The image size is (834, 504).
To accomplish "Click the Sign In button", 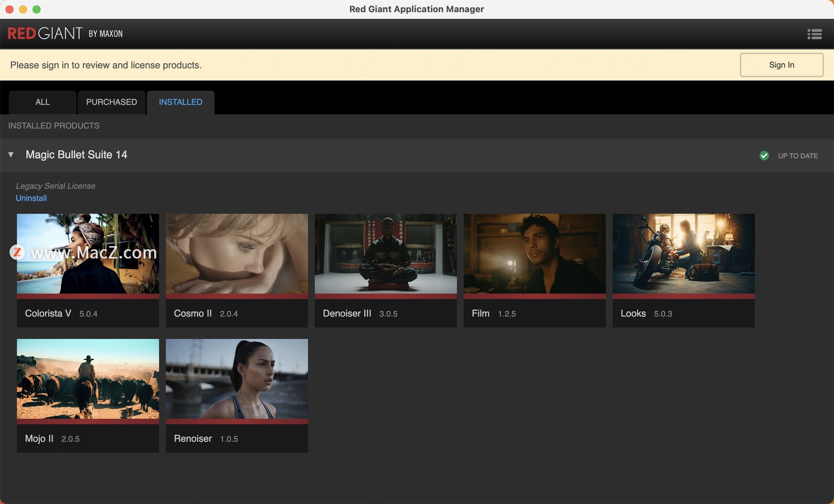I will click(781, 65).
